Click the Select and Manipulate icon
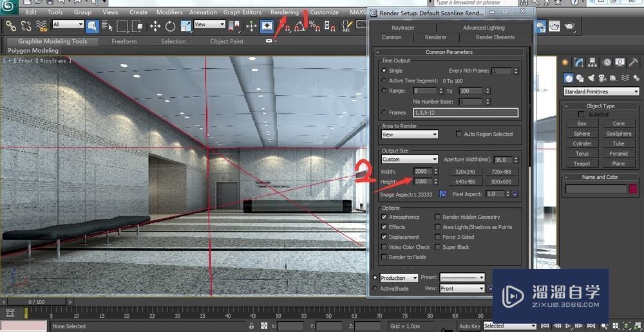Image resolution: width=644 pixels, height=332 pixels. (251, 26)
